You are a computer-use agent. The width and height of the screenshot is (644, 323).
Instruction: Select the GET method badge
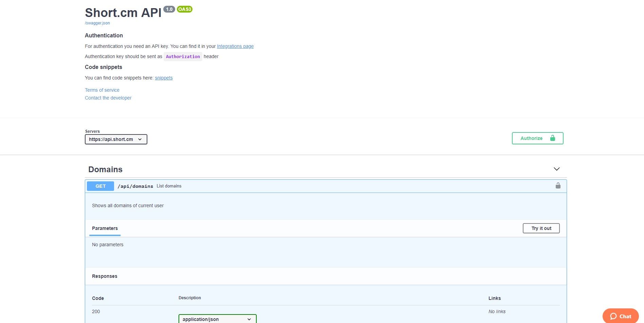coord(100,186)
